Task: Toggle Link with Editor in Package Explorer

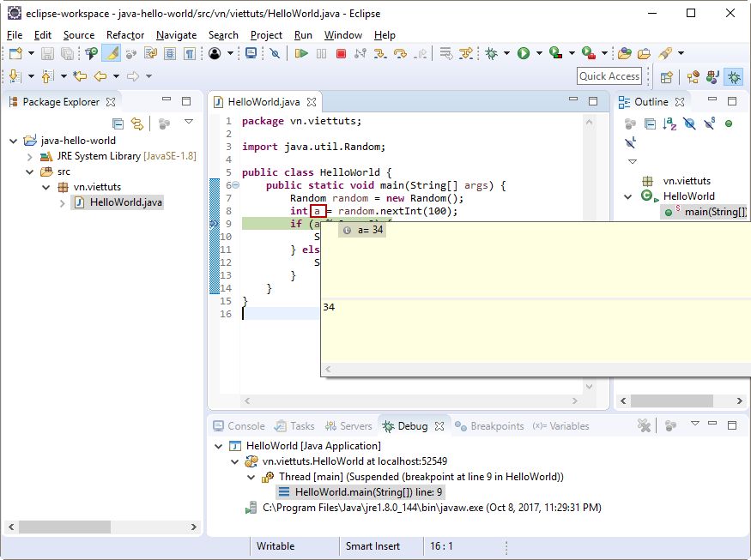Action: pos(137,124)
